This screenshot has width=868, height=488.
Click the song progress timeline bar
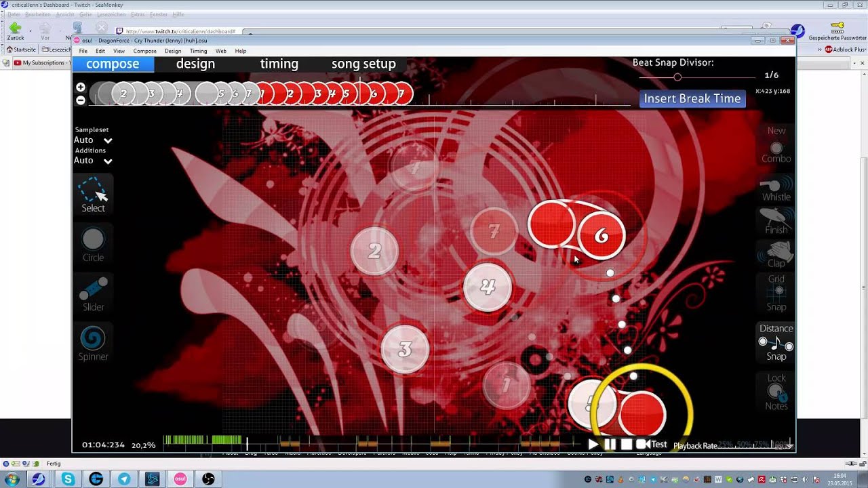[x=371, y=444]
